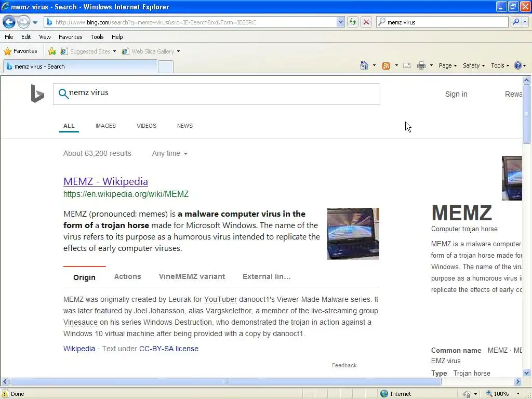Click the horizontal scrollbar right arrow
This screenshot has width=532, height=399.
pyautogui.click(x=518, y=382)
